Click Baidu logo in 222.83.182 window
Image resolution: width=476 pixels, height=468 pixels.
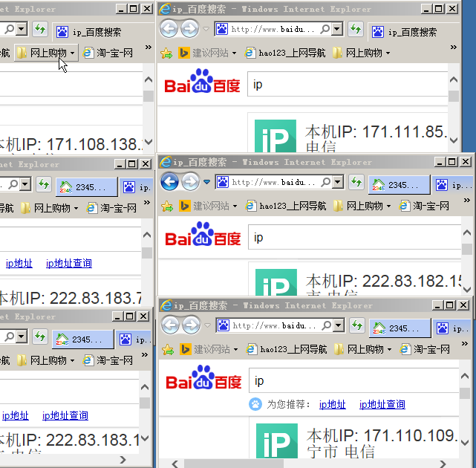pos(203,235)
